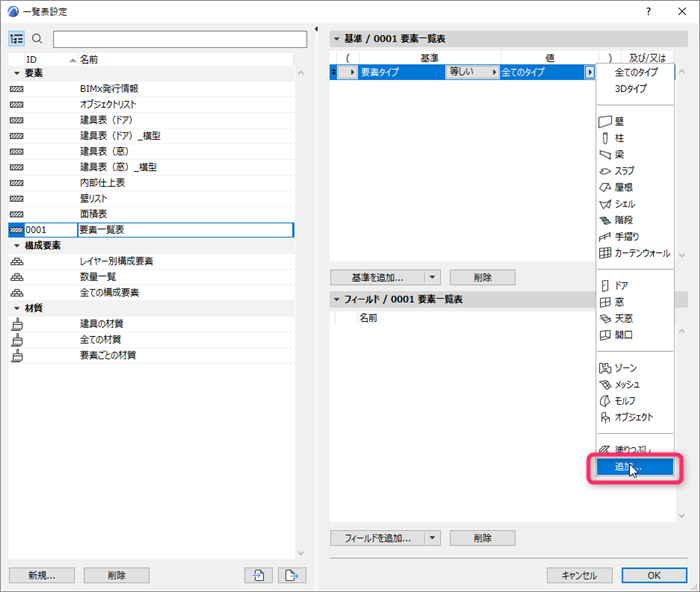Select the BIMx発行情報 scheme
The height and width of the screenshot is (592, 700).
point(152,89)
